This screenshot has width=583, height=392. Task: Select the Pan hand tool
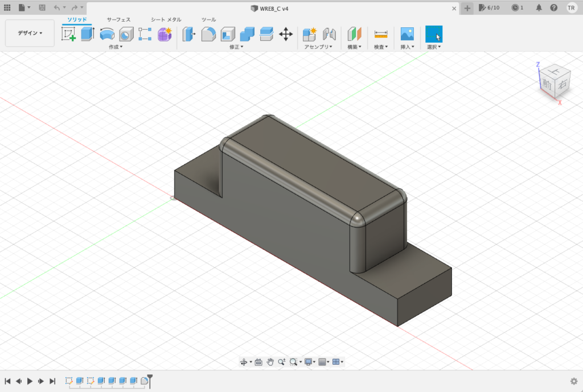click(270, 362)
